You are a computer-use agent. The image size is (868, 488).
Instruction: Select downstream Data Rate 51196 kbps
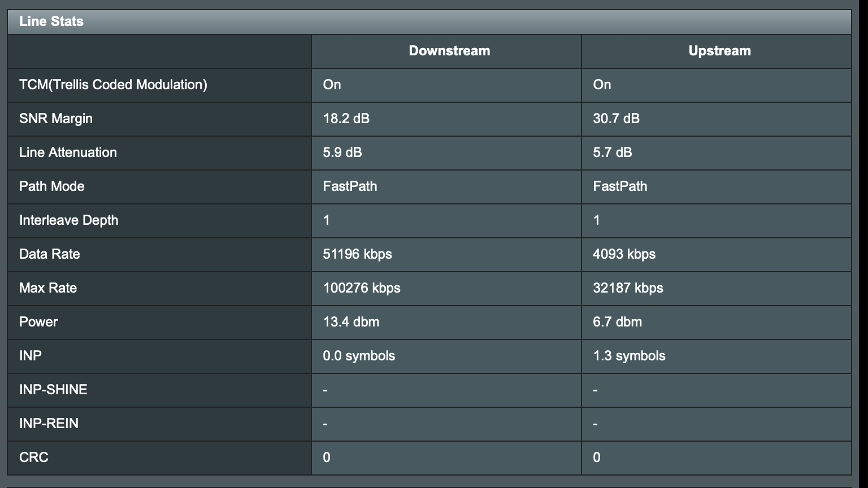pos(357,254)
